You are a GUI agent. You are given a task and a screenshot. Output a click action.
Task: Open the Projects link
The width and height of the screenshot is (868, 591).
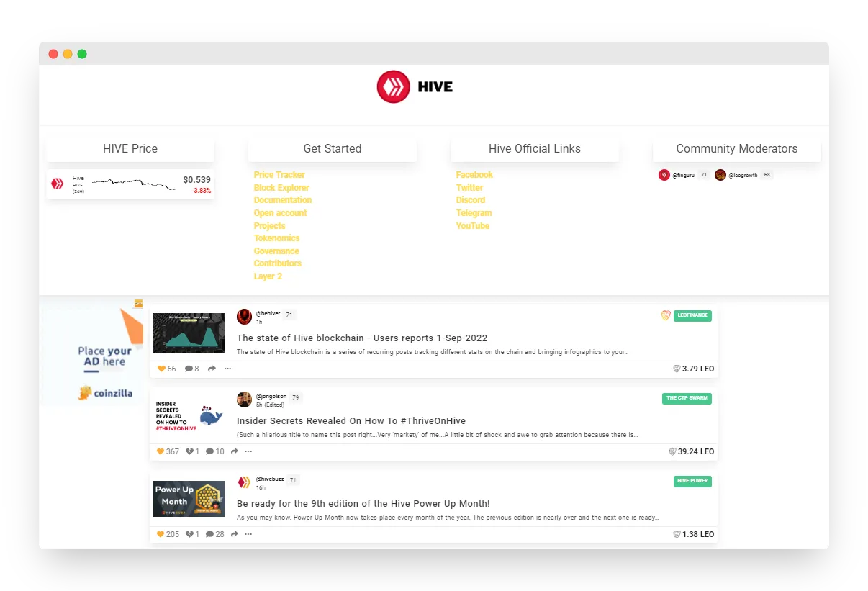pyautogui.click(x=270, y=226)
